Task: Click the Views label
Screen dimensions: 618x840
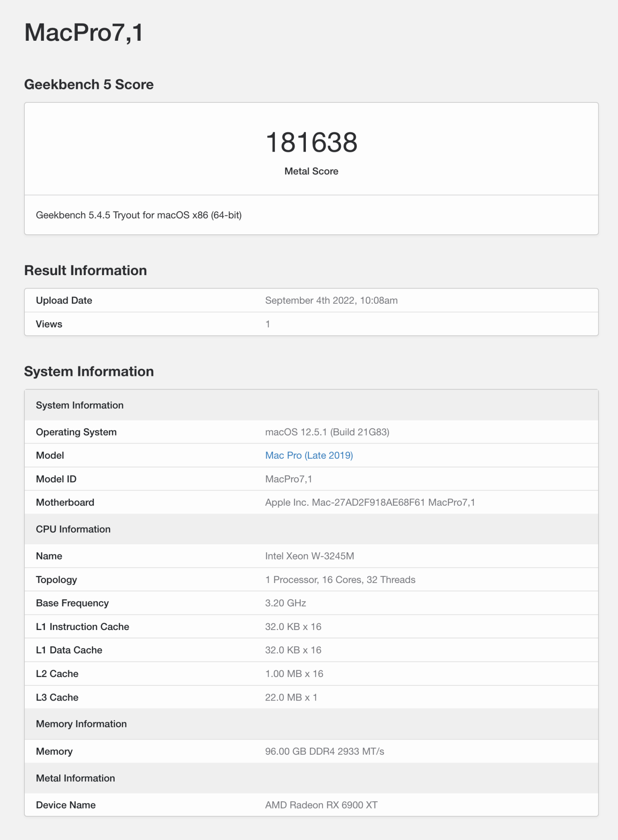Action: click(x=49, y=324)
